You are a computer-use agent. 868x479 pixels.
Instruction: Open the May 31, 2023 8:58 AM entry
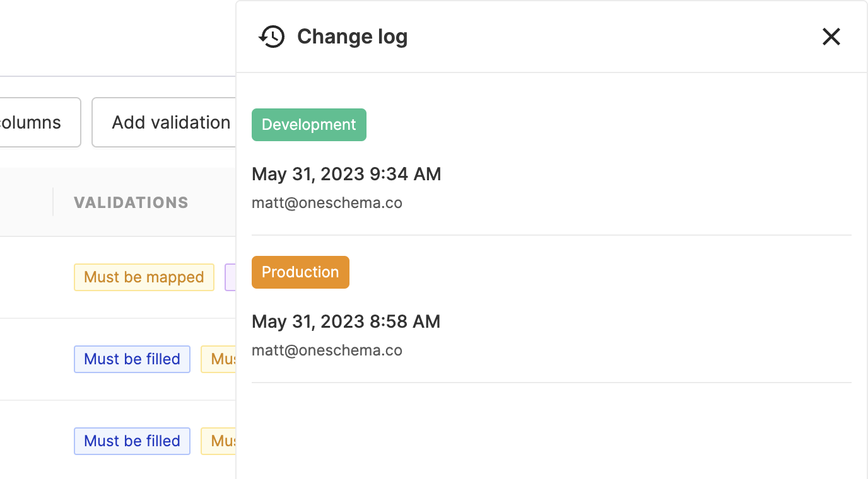click(x=346, y=321)
